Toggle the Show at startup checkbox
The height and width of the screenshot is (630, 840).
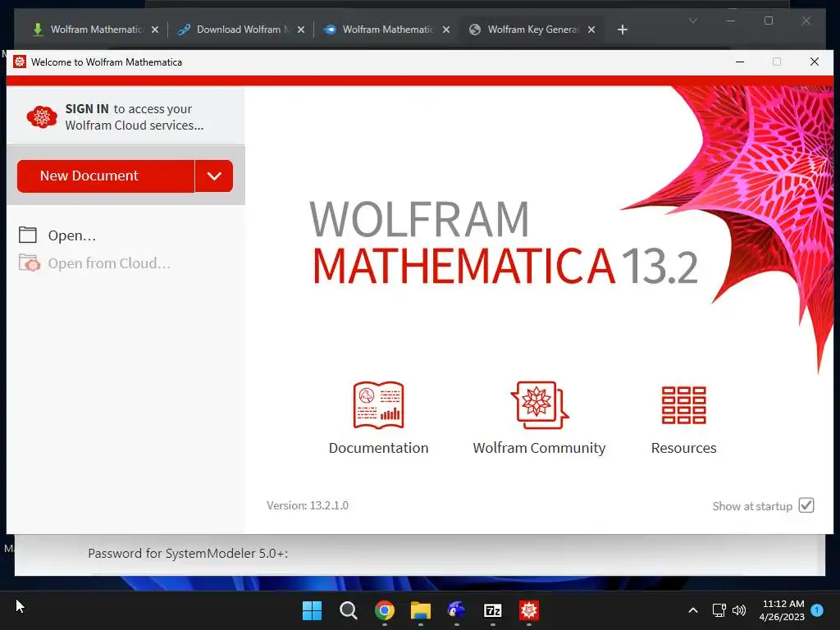coord(806,505)
